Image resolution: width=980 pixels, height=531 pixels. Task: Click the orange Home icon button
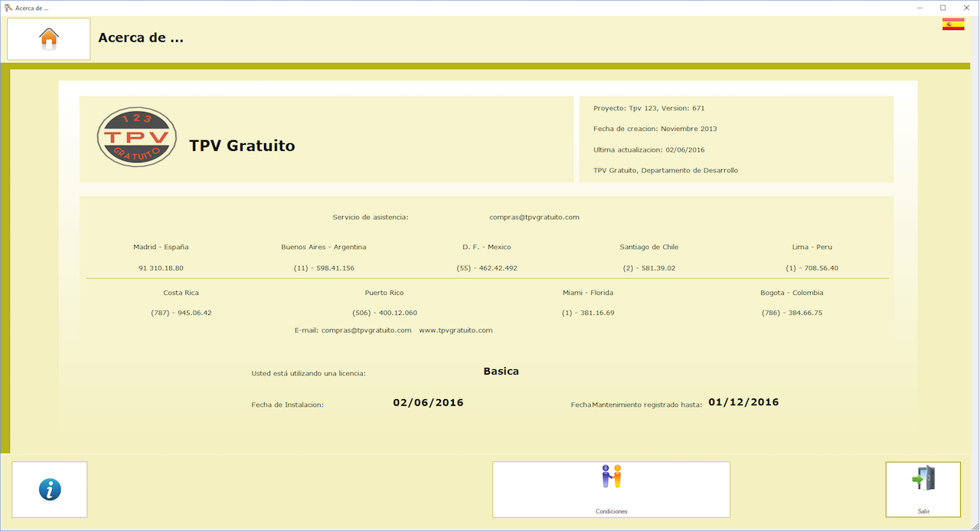point(49,38)
